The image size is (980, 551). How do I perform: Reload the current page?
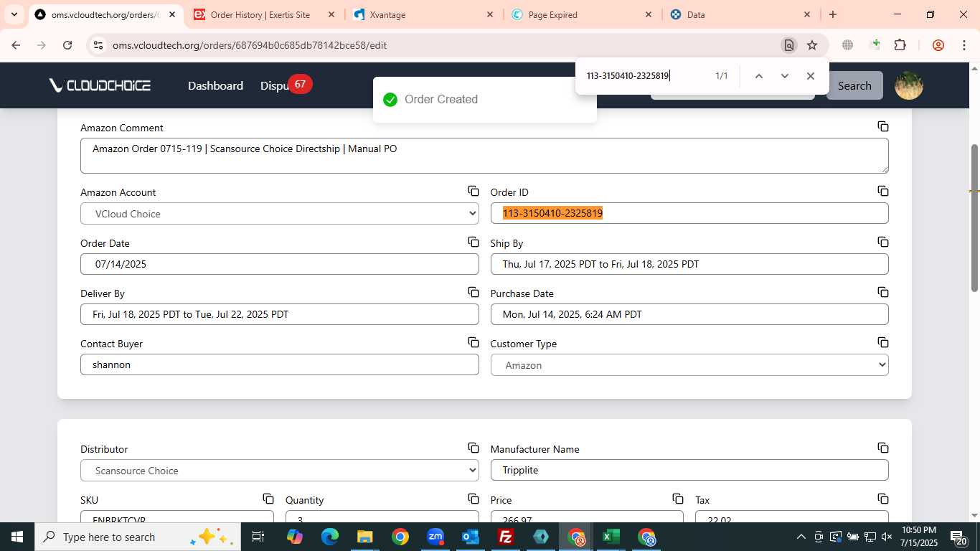pos(67,45)
